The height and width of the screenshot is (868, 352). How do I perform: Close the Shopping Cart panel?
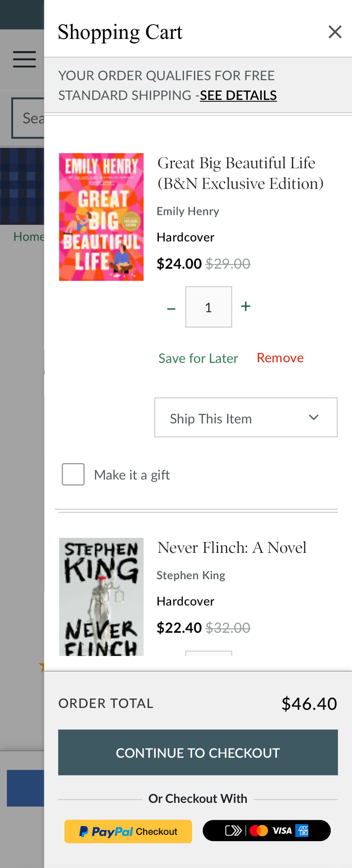coord(335,32)
